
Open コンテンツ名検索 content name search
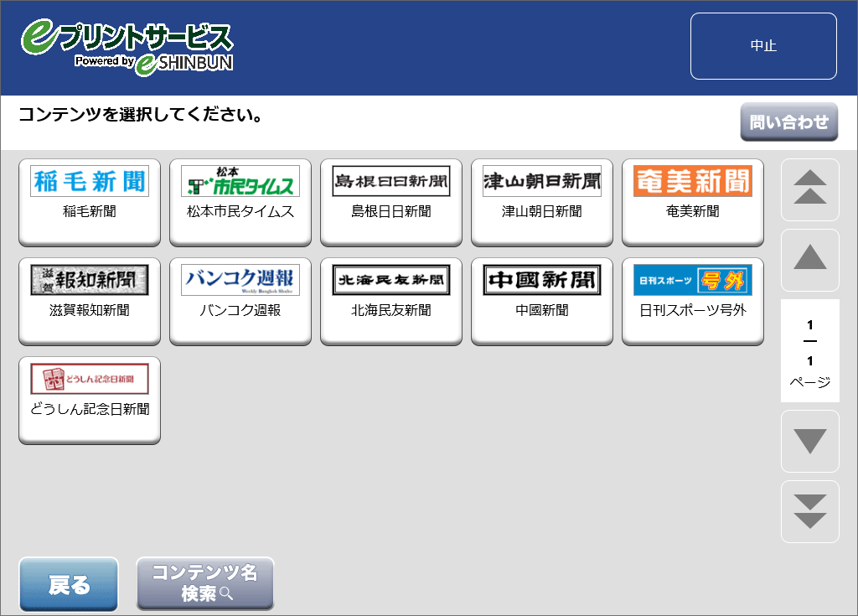click(x=205, y=583)
